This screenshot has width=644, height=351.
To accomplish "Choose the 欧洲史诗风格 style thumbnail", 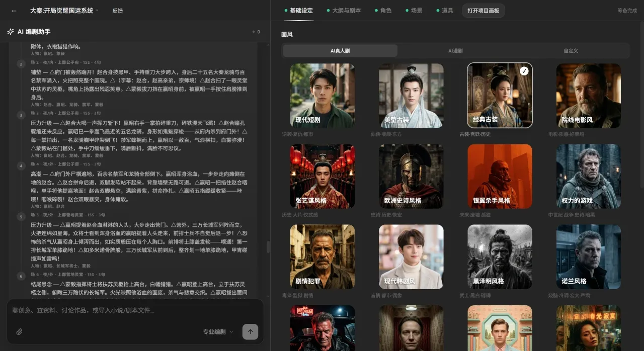I will [411, 176].
